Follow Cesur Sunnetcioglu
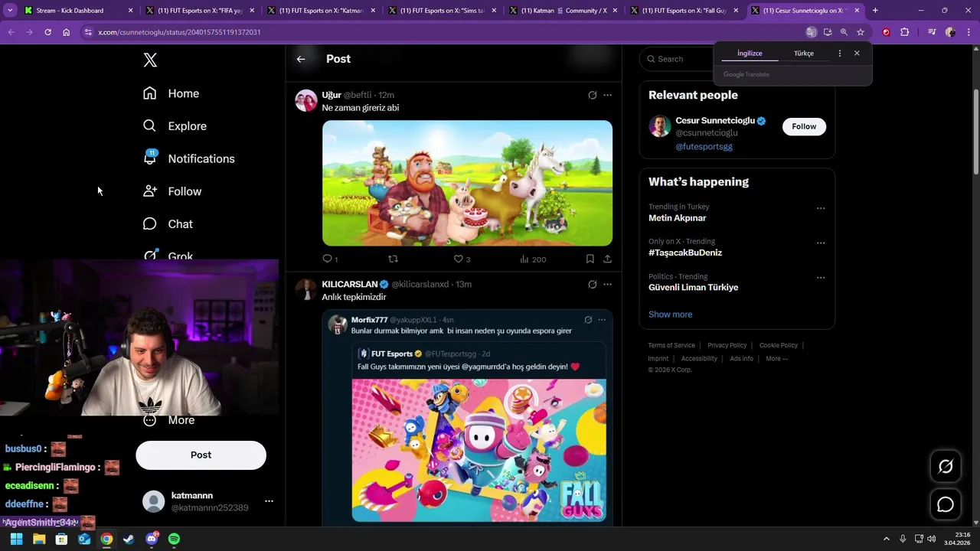980x551 pixels. click(804, 126)
